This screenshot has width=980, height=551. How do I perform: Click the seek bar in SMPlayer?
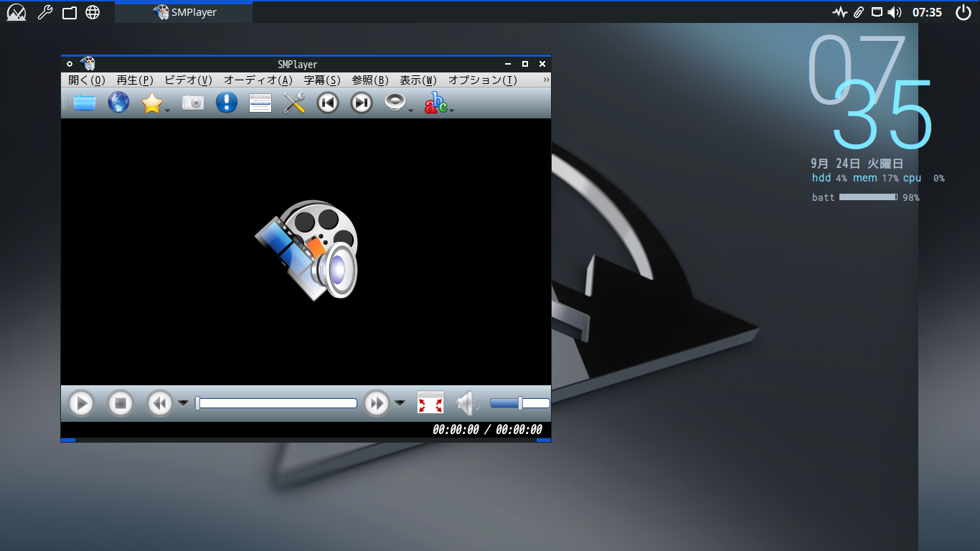click(276, 403)
